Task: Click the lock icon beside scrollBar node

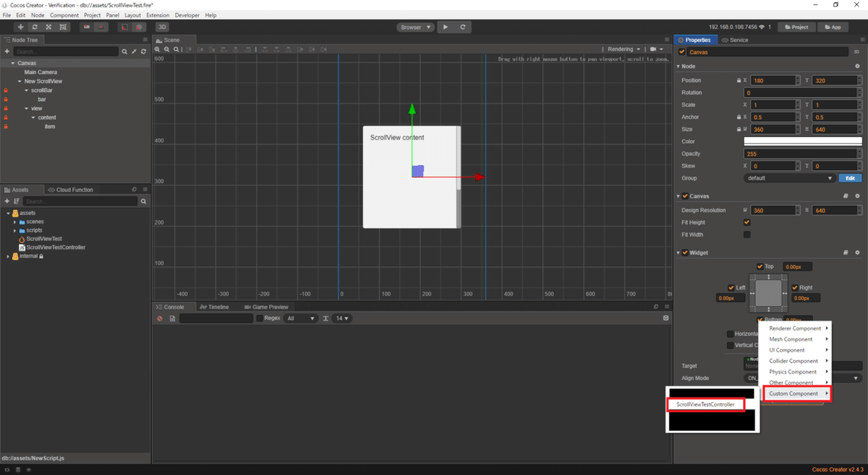Action: 5,91
